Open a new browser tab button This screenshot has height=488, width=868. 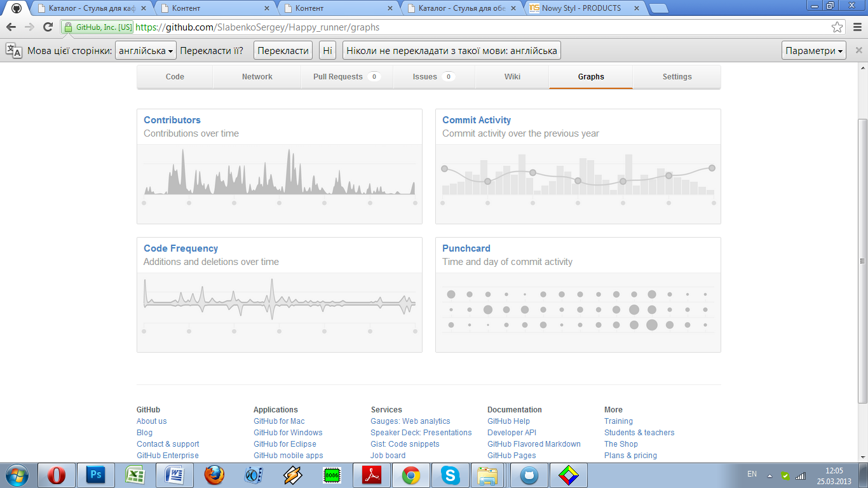pos(659,8)
